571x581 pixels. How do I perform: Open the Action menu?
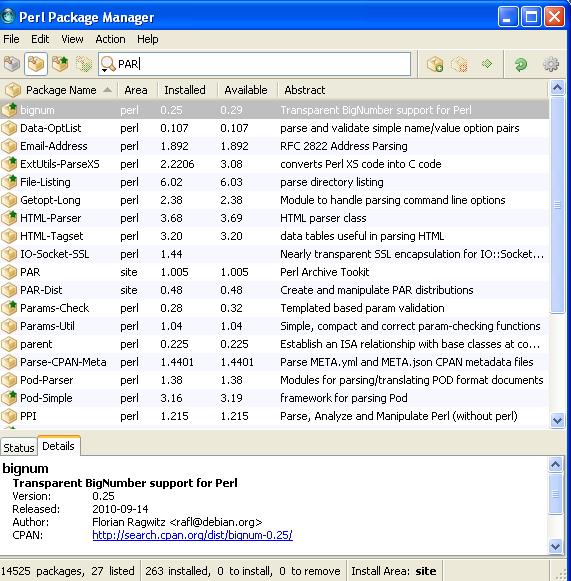(110, 39)
